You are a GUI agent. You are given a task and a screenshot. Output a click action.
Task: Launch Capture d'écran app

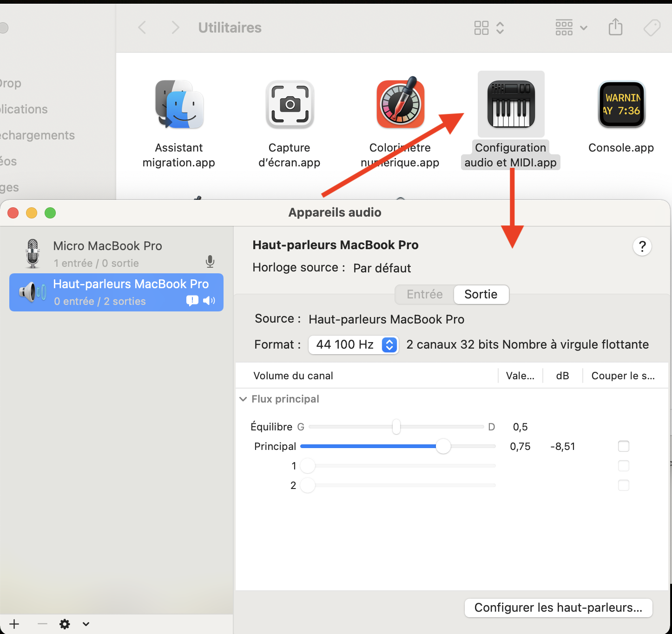(290, 105)
